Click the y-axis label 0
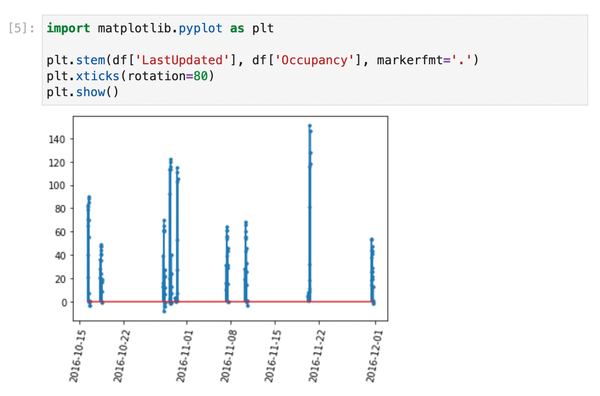This screenshot has width=600, height=396. click(64, 302)
